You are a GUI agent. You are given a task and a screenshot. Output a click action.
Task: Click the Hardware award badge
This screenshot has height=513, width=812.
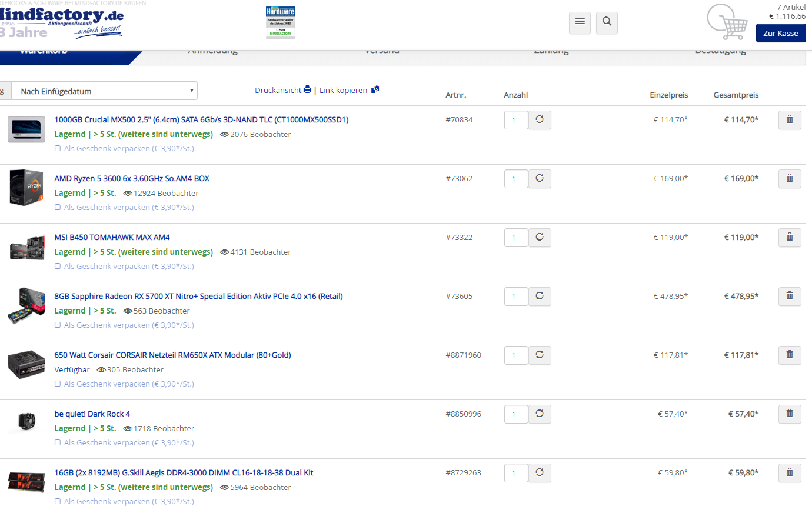pos(281,22)
